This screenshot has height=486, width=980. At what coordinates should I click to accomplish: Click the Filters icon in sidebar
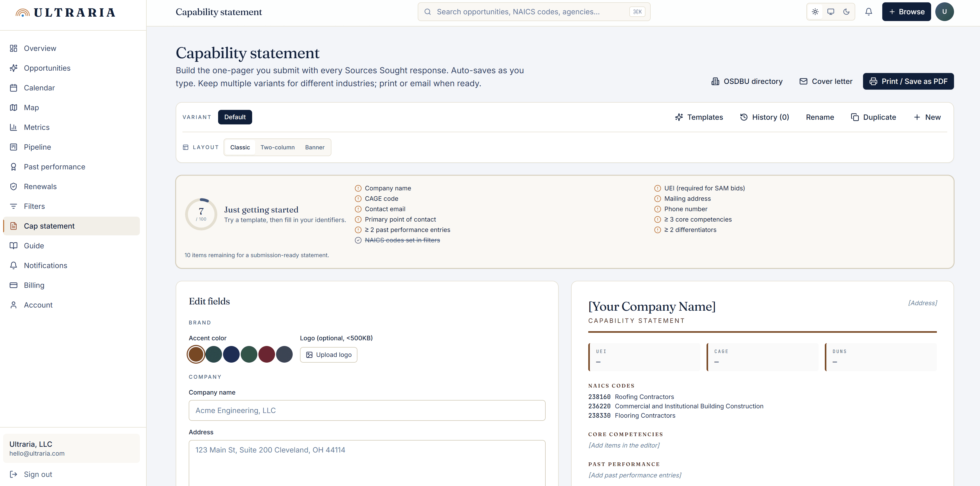point(14,207)
